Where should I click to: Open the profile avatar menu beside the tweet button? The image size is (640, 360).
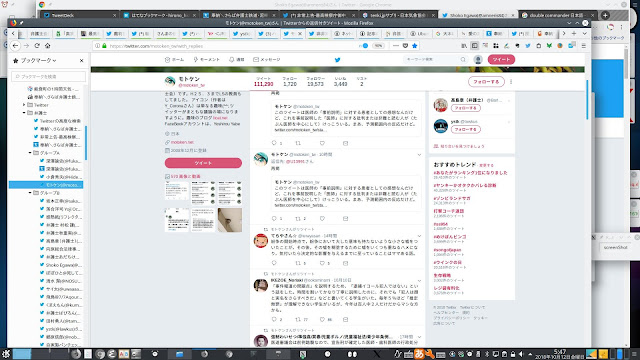coord(478,60)
